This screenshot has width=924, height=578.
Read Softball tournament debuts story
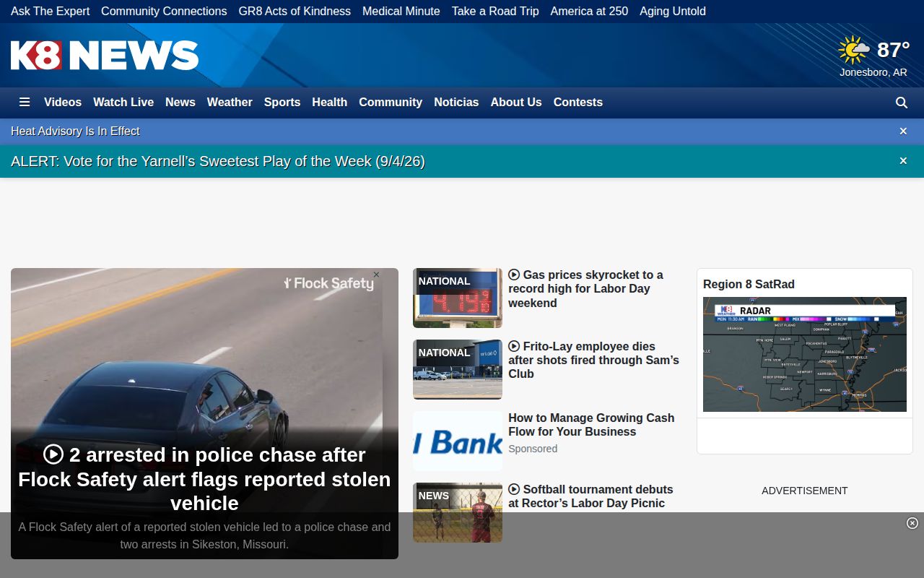point(590,496)
